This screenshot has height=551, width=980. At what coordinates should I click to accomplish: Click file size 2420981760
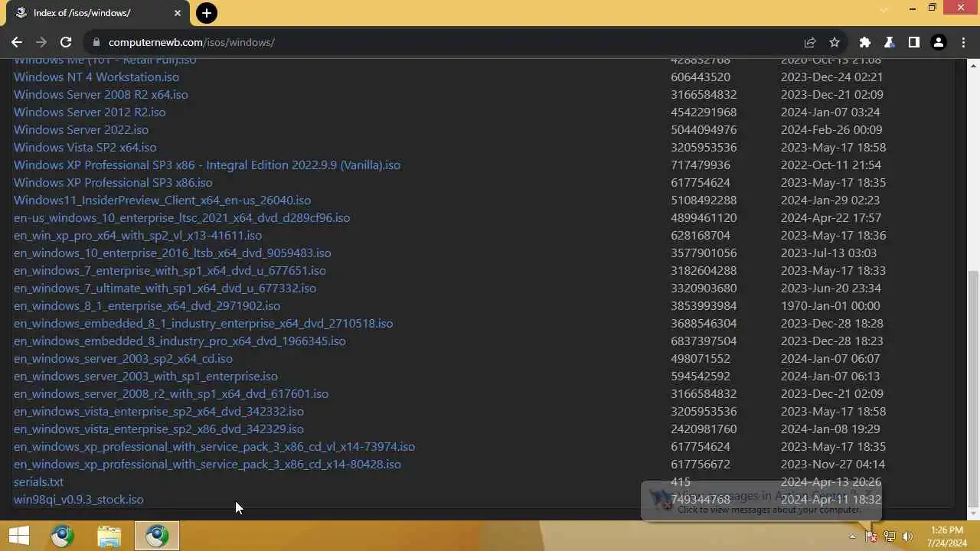point(704,429)
